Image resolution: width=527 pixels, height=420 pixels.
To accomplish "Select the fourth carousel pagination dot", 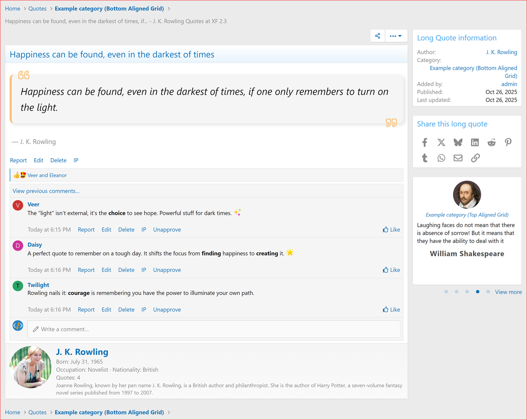I will (478, 292).
